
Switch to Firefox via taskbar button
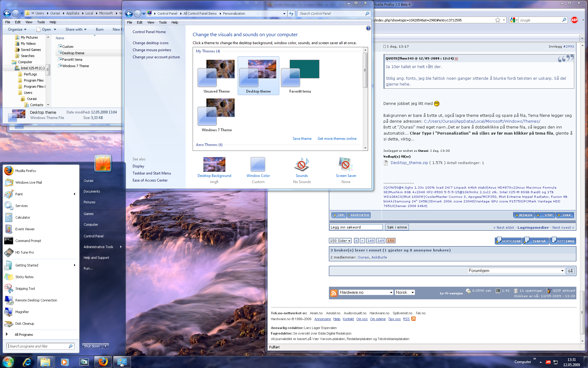coord(103,362)
